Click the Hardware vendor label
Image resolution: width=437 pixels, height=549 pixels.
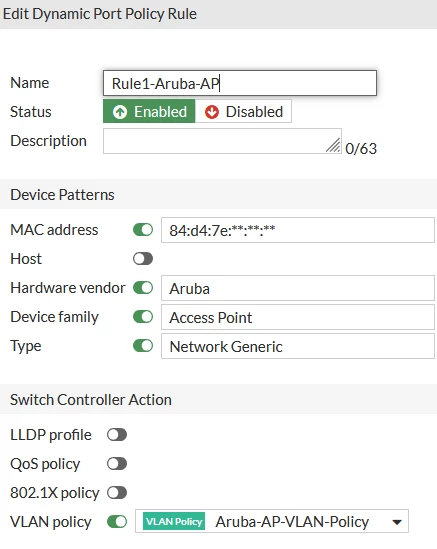tap(68, 288)
